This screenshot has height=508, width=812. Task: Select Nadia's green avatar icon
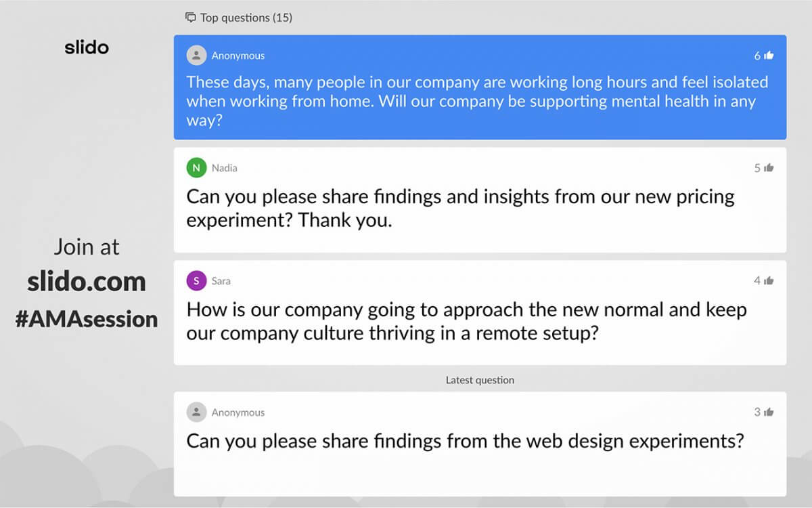point(196,167)
